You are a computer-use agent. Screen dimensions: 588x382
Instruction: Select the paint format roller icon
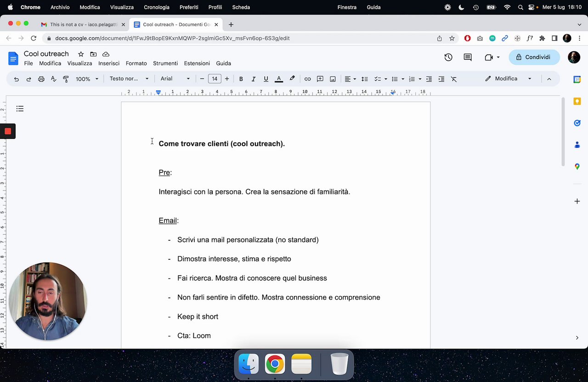coord(66,79)
